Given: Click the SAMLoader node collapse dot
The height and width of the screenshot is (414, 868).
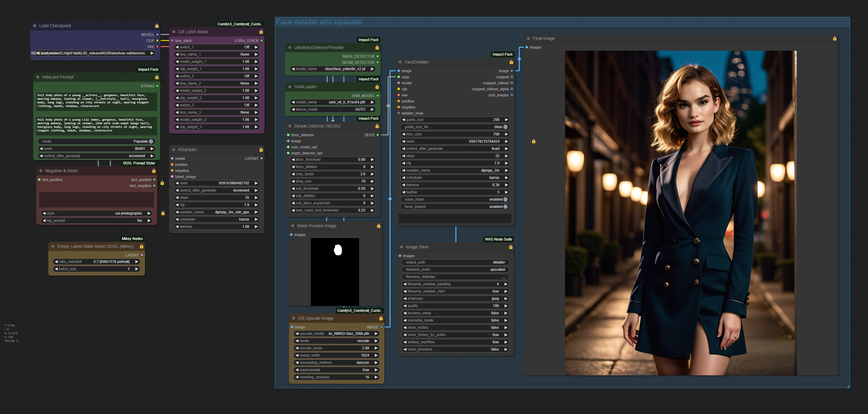Looking at the screenshot, I should [290, 87].
